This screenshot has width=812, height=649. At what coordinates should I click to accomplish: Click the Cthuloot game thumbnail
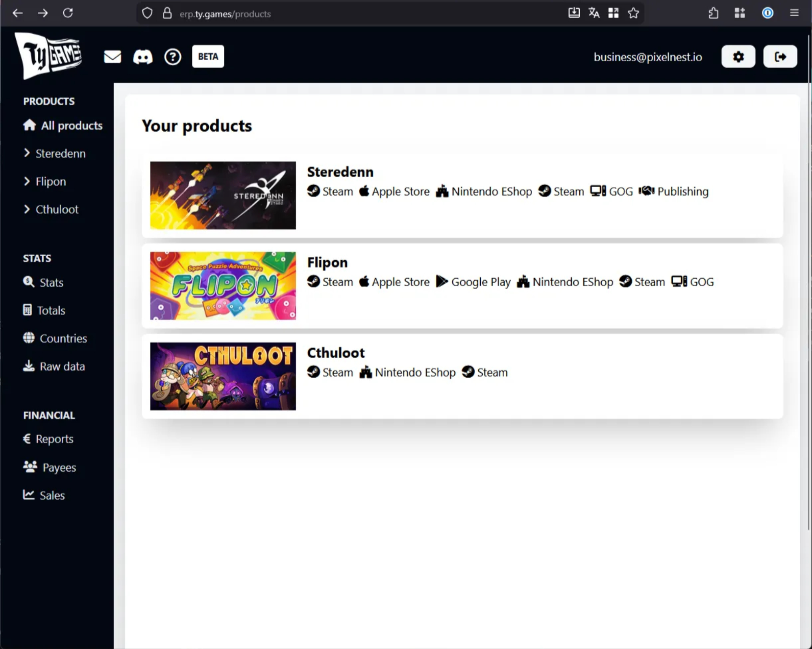coord(223,376)
